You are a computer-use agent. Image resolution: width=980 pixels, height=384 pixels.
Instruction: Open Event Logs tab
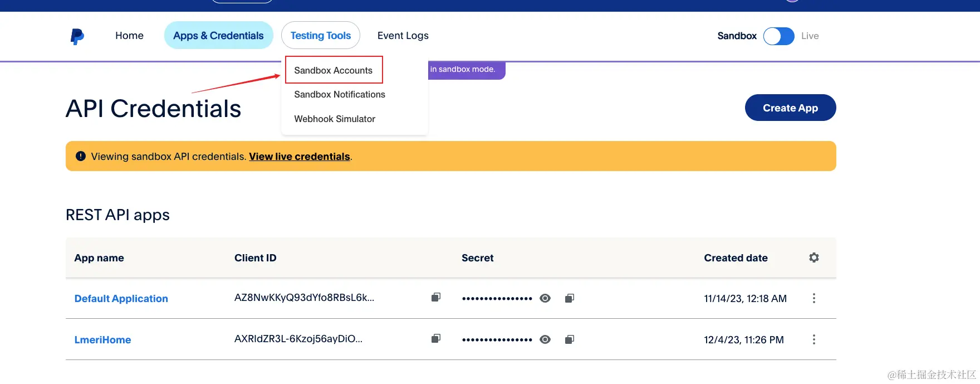403,36
